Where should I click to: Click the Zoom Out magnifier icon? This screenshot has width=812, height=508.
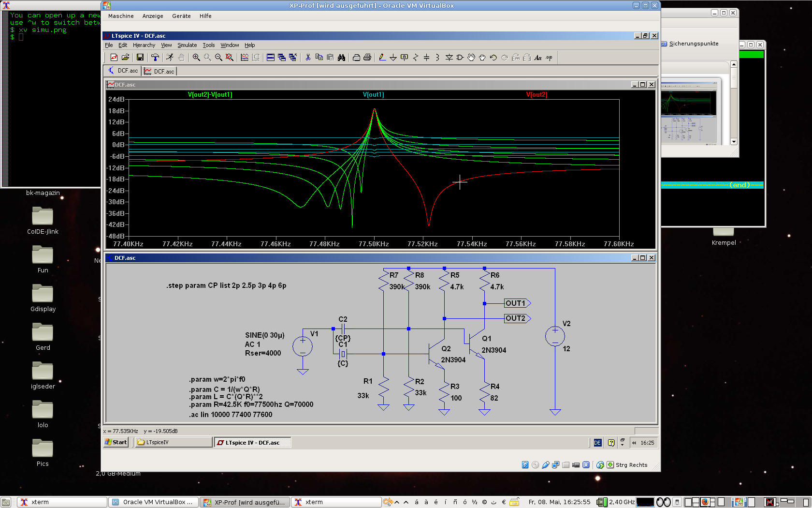(218, 58)
